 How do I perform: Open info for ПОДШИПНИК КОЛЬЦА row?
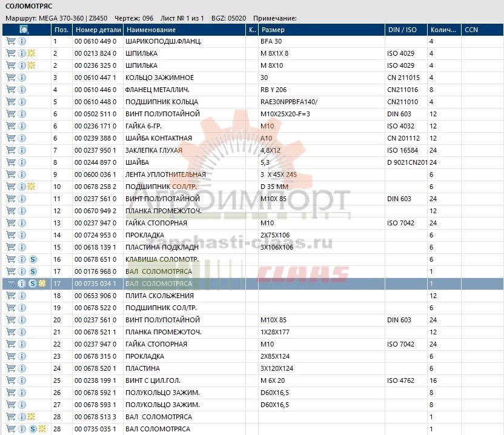click(22, 102)
